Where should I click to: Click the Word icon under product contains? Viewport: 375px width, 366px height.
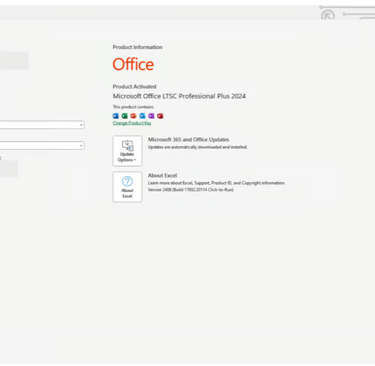point(116,116)
